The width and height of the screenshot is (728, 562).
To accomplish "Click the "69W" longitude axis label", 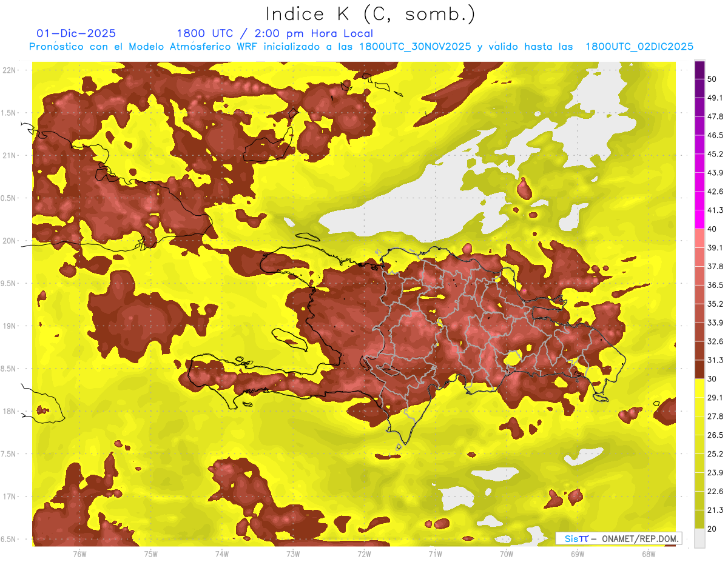I will pyautogui.click(x=577, y=554).
